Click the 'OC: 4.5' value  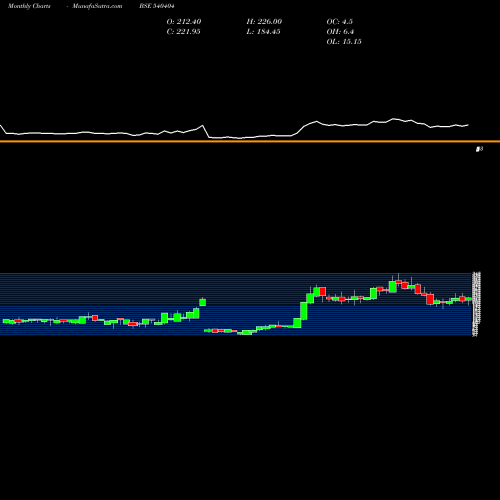339,22
